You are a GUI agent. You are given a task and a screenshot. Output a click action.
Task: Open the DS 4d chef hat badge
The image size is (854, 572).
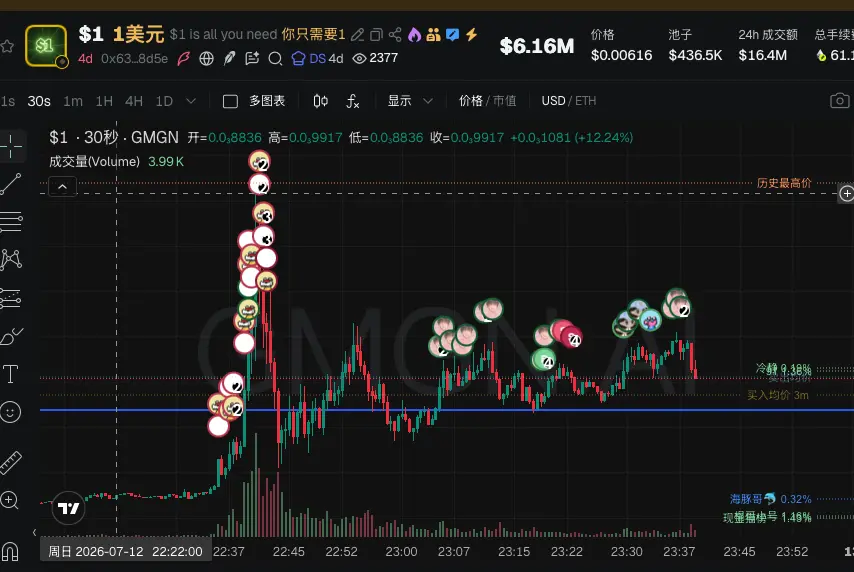point(318,58)
